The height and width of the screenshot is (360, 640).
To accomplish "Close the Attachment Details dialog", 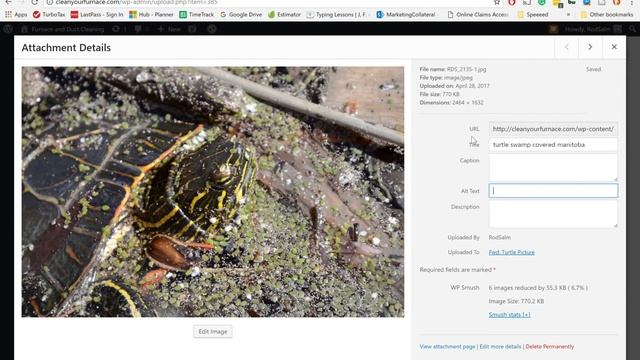I will 614,47.
